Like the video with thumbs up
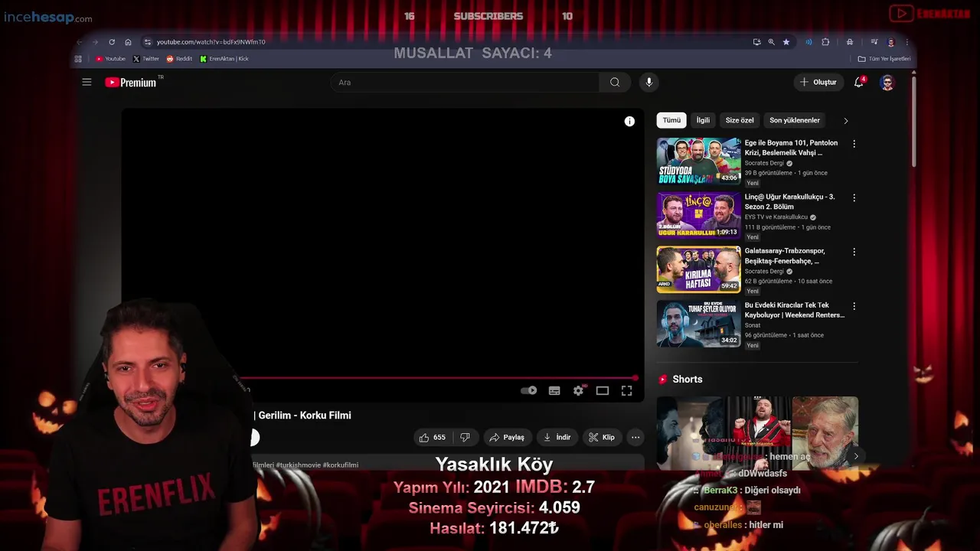 pos(432,437)
